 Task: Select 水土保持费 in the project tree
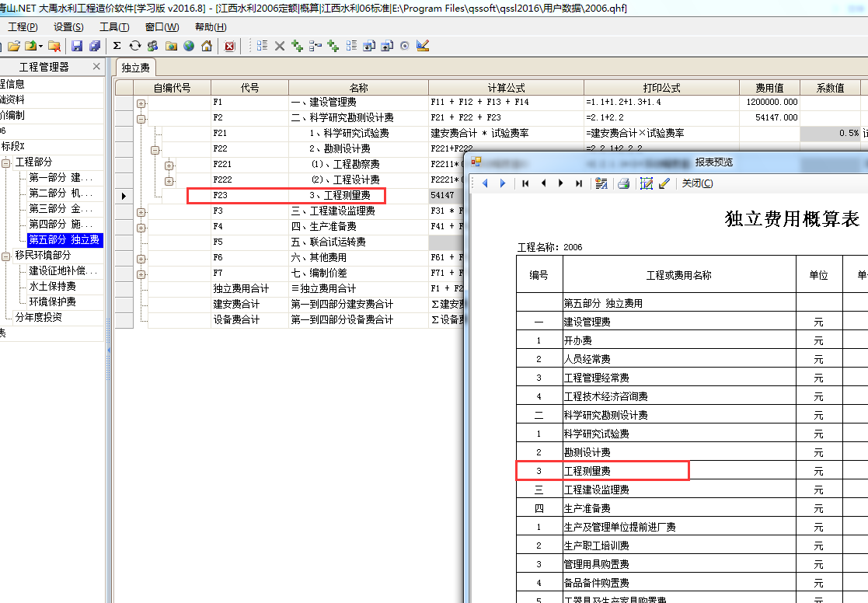(52, 286)
